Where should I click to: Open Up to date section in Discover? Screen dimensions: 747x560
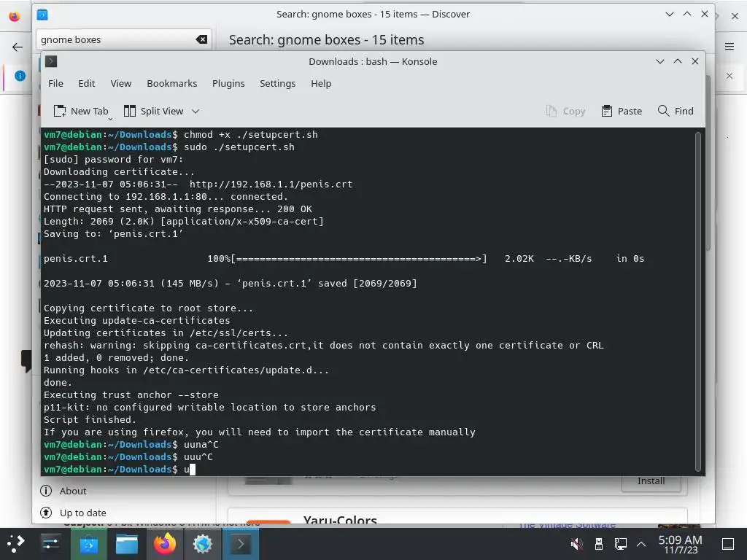tap(74, 513)
